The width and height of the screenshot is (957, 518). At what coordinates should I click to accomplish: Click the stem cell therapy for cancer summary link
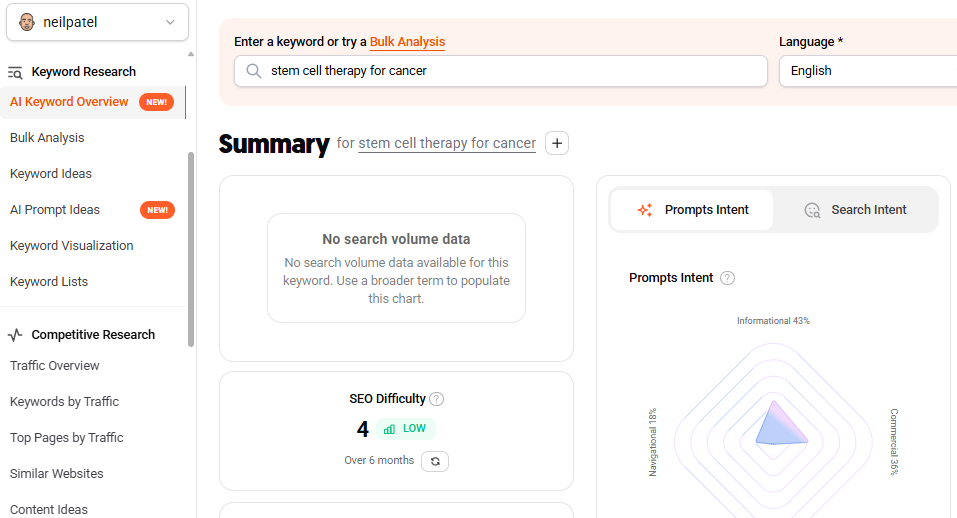447,143
